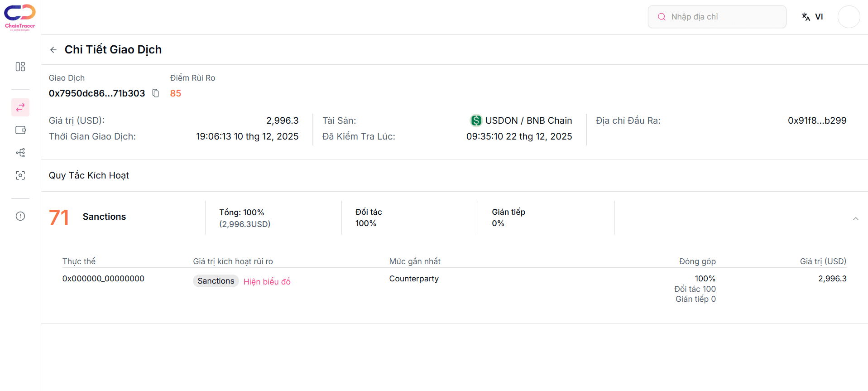Click the Sanctions rule title

click(x=104, y=217)
